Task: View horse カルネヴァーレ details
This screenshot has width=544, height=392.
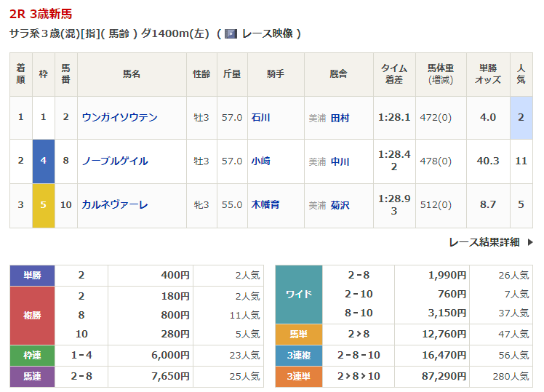Action: (115, 205)
